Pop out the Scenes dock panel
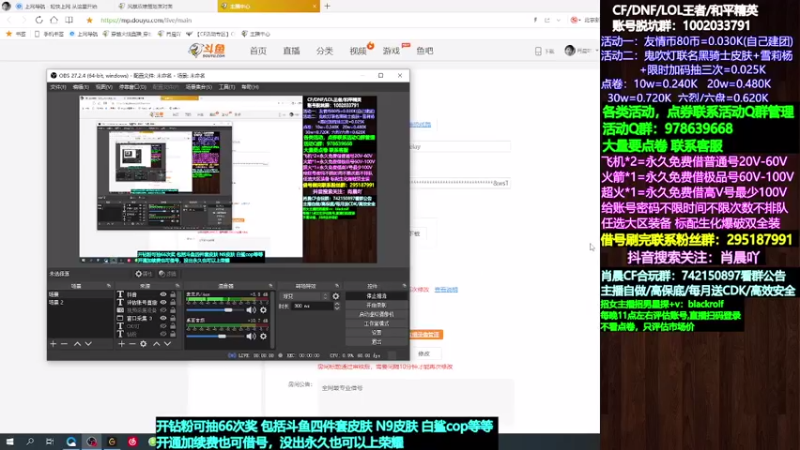Viewport: 800px width, 450px height. 108,286
